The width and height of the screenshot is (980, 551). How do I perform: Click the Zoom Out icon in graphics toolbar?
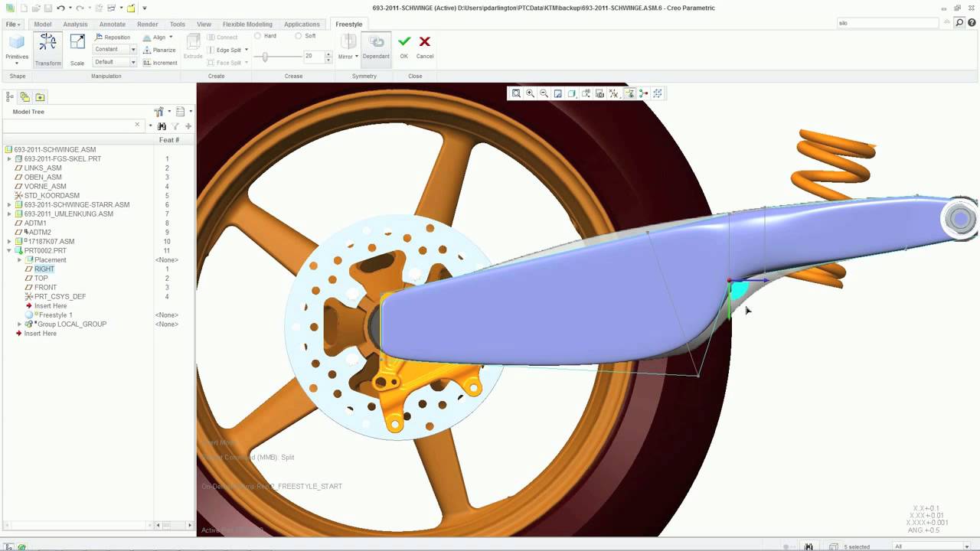coord(544,93)
